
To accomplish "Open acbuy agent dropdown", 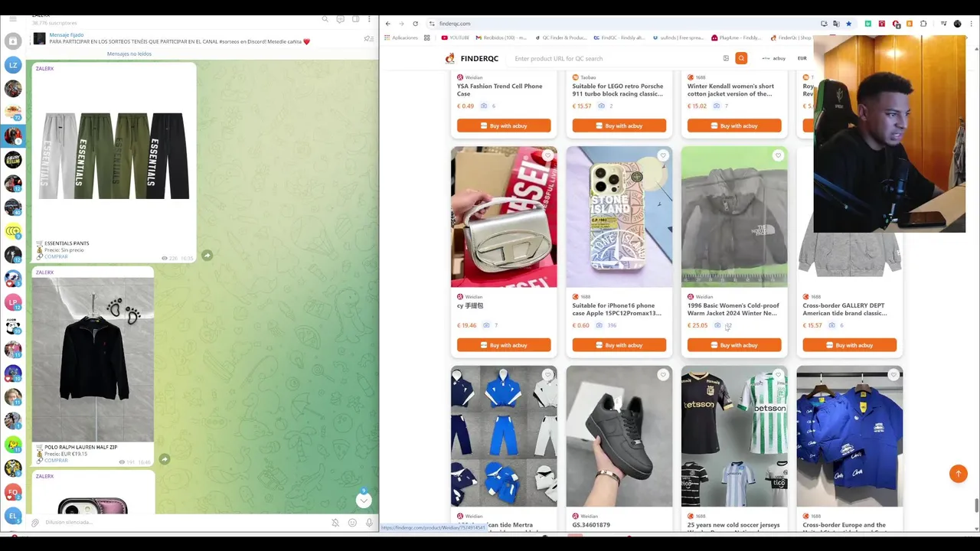I will [x=774, y=58].
